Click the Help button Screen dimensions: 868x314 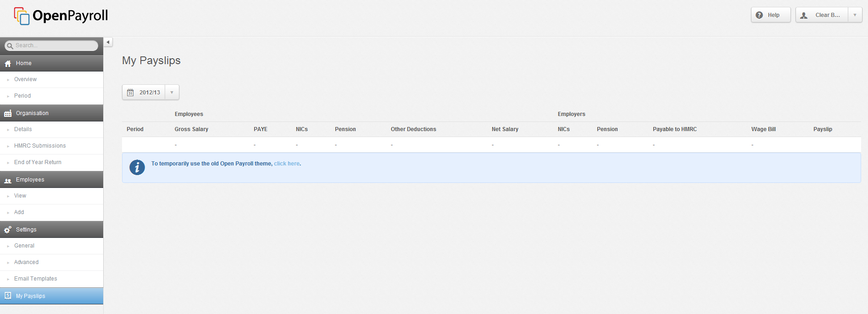click(770, 15)
